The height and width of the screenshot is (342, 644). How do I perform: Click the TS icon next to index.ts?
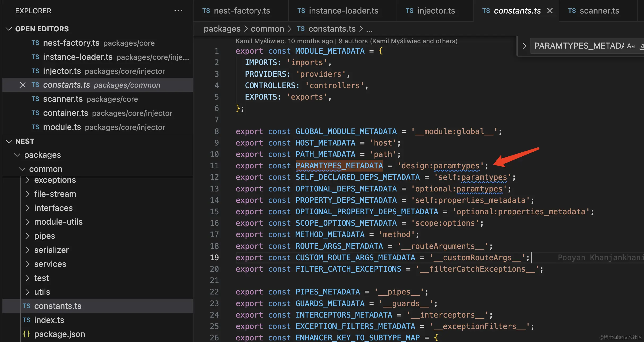pyautogui.click(x=26, y=320)
